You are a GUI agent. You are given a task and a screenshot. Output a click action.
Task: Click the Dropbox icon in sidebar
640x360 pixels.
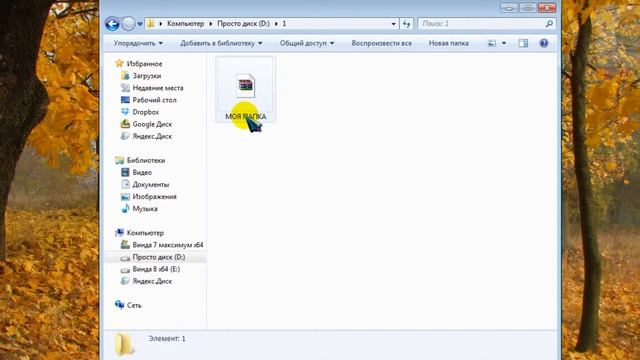(x=125, y=111)
